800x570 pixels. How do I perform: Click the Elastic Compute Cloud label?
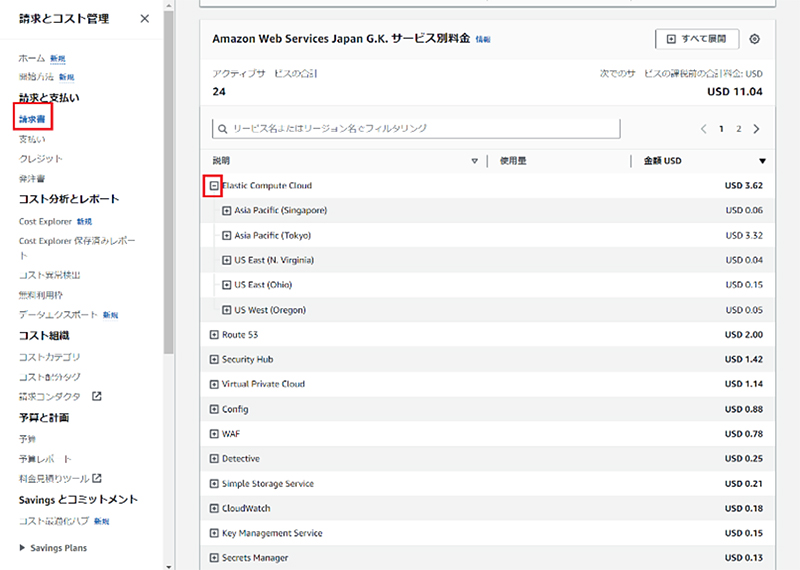(267, 186)
